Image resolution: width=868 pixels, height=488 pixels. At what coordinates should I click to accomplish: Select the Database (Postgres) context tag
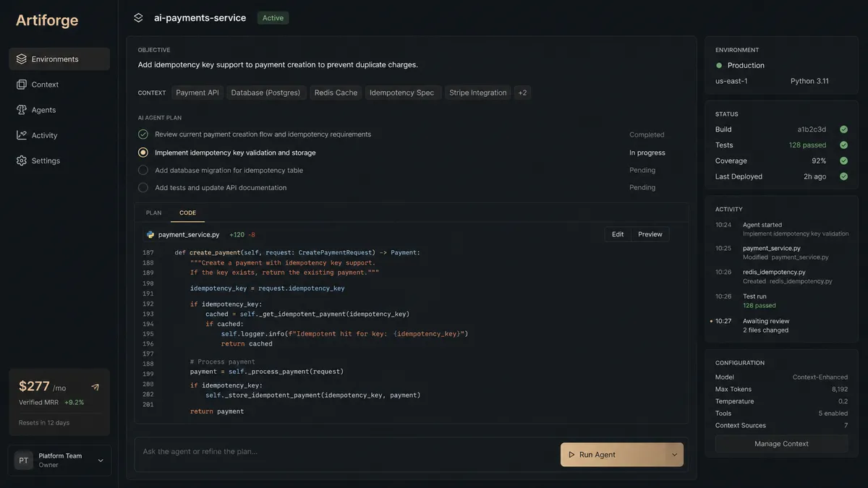[x=265, y=93]
